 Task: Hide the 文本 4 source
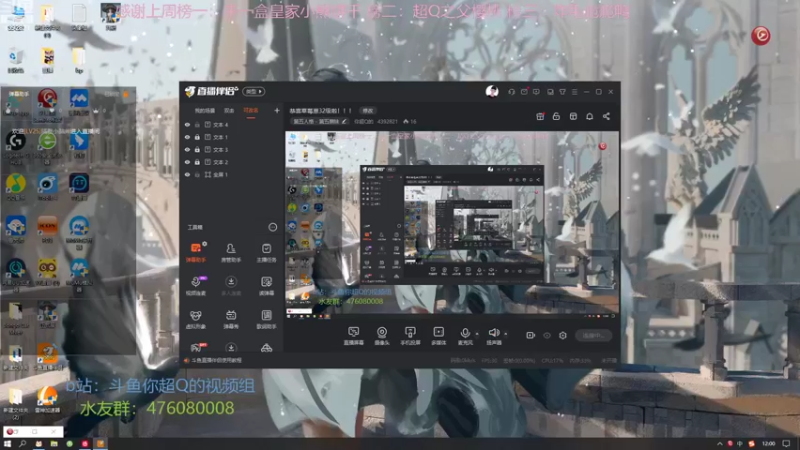pyautogui.click(x=187, y=124)
